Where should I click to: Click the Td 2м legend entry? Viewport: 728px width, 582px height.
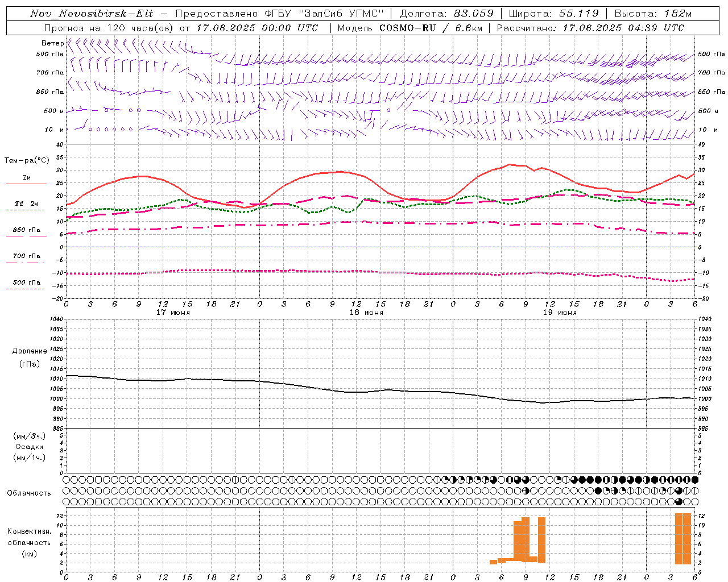click(x=26, y=203)
